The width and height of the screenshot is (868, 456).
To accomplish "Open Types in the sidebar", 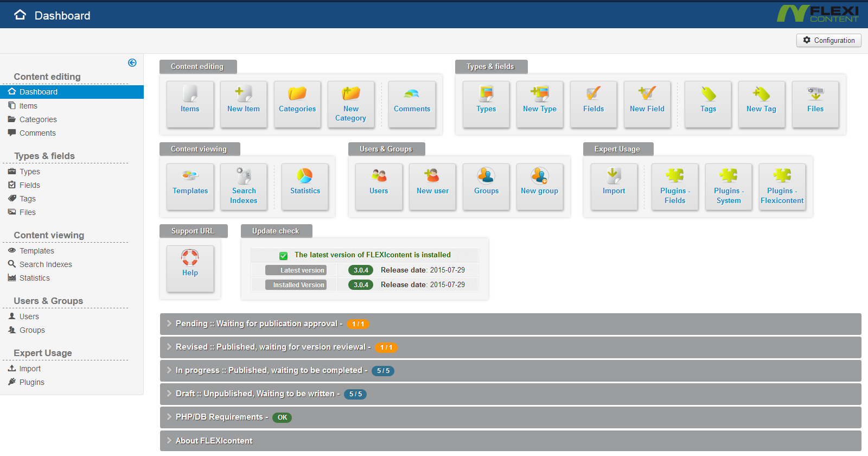I will coord(30,172).
